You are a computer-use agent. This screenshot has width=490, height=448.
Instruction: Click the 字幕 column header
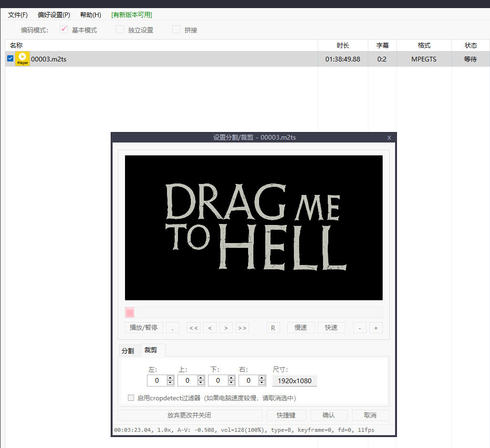[x=382, y=45]
